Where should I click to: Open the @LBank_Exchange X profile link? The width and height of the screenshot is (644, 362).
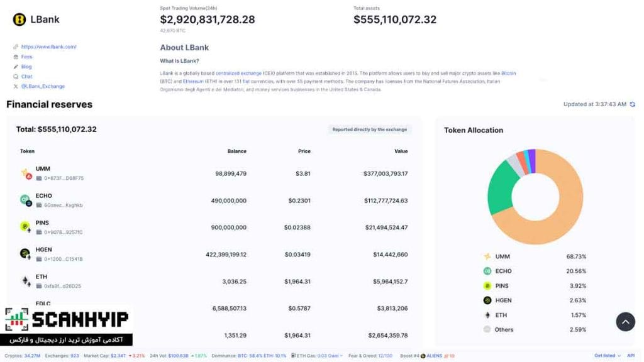[x=43, y=86]
